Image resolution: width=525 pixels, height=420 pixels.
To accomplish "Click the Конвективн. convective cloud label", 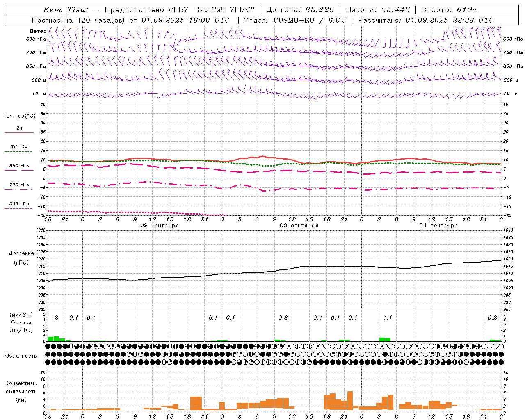I will coord(21,383).
